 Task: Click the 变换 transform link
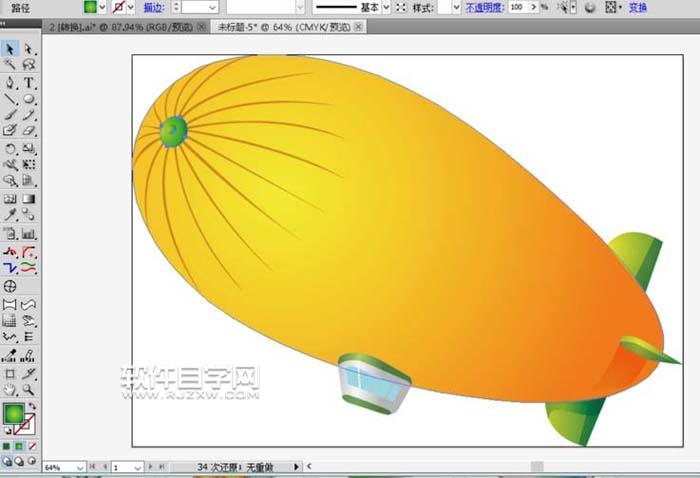pos(637,7)
